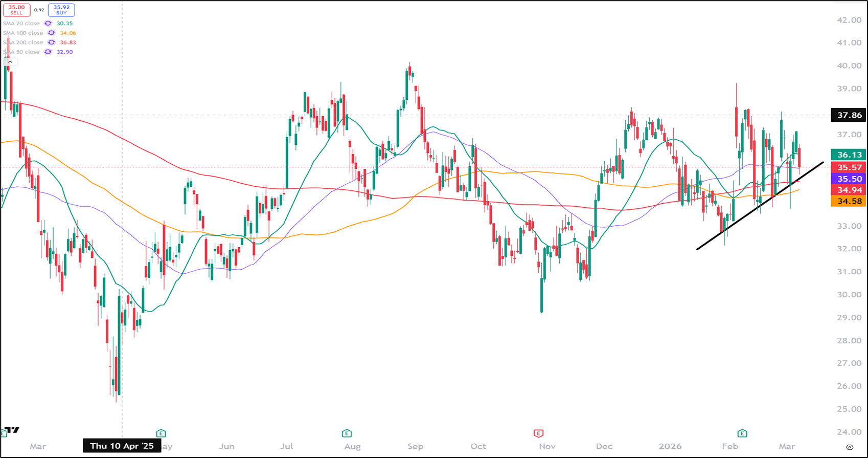Open the red earnings marker near November

538,433
